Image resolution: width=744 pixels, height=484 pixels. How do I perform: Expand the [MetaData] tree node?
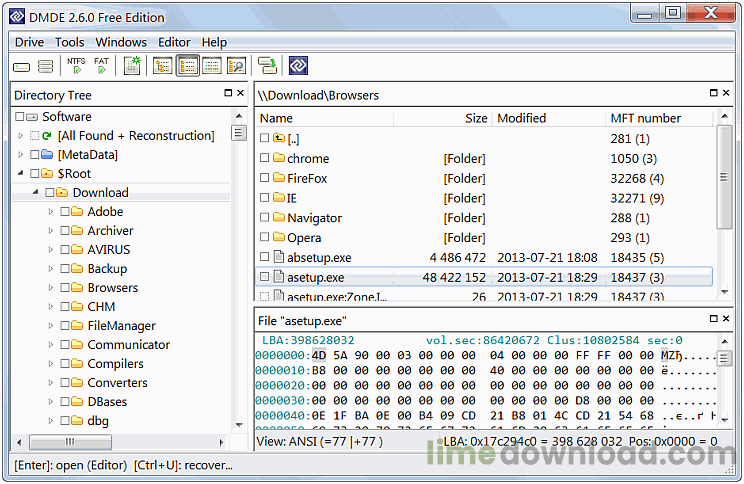(21, 155)
